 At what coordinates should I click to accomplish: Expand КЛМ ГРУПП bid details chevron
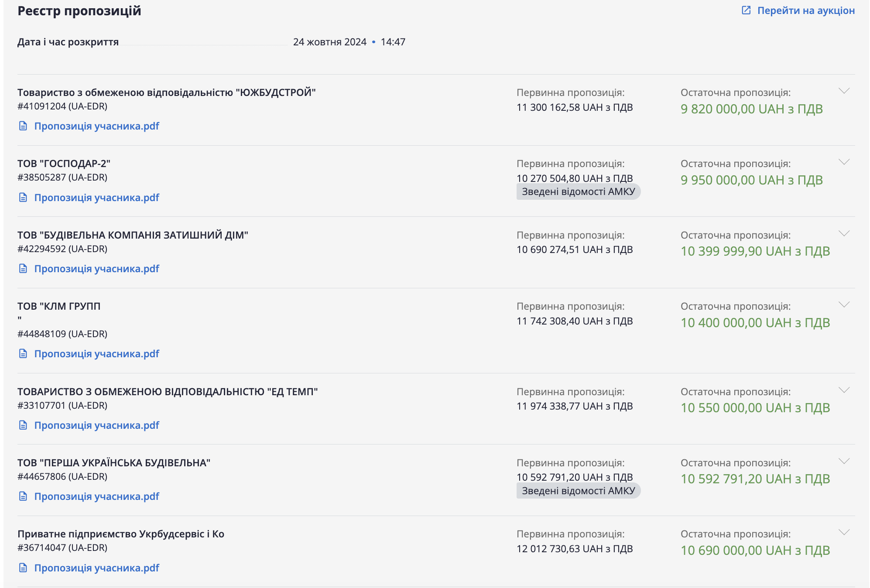click(x=844, y=305)
